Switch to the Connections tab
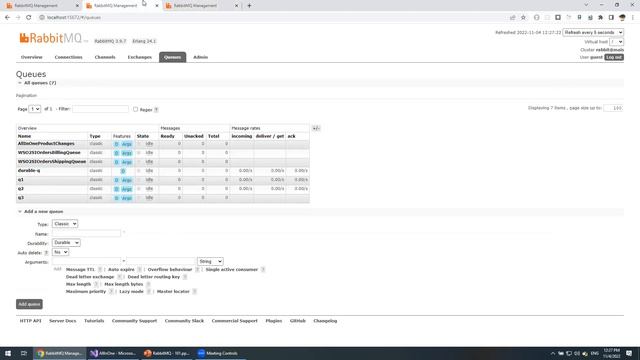640x360 pixels. click(x=69, y=57)
